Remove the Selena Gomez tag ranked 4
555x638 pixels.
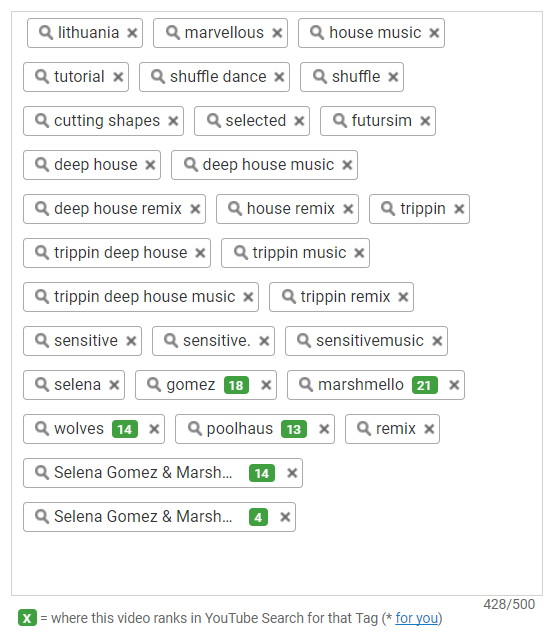point(285,517)
